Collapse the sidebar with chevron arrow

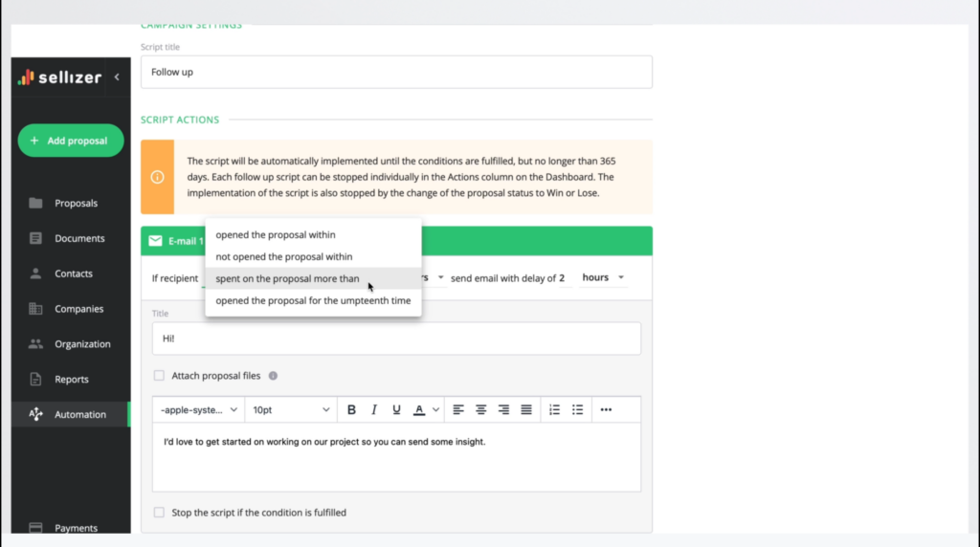point(117,77)
